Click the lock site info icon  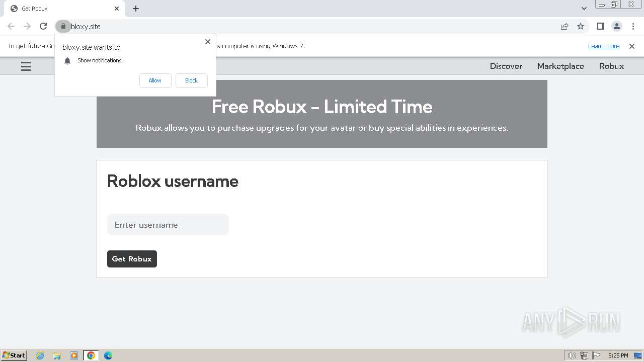pyautogui.click(x=63, y=26)
